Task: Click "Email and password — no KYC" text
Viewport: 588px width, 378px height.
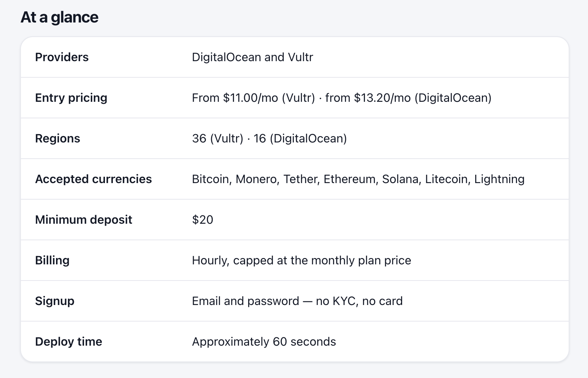Action: 274,301
